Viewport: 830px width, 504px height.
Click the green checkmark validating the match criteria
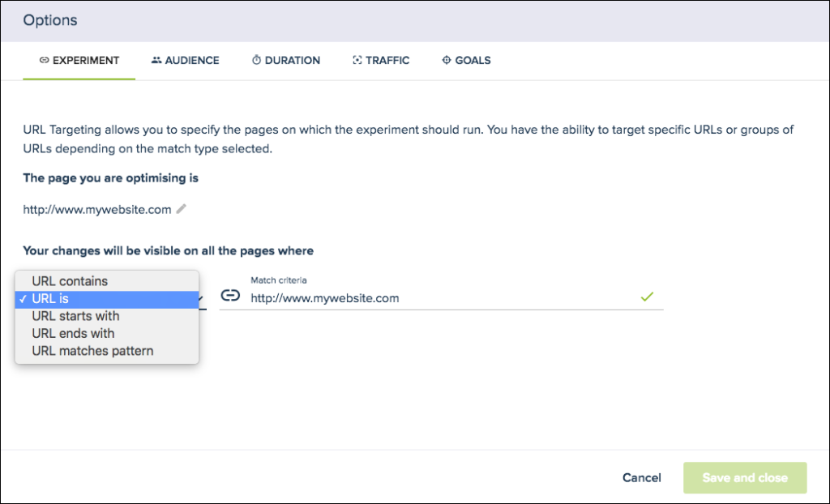click(x=646, y=297)
